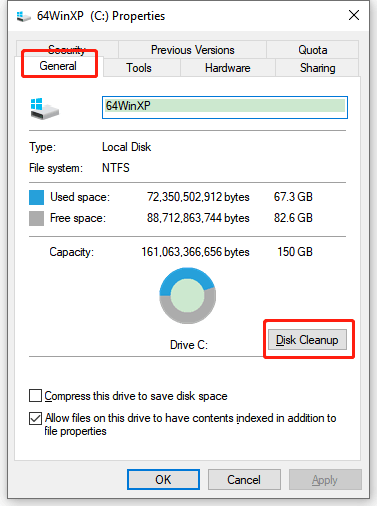The width and height of the screenshot is (377, 506).
Task: Click the 'Used space:' label
Action: pyautogui.click(x=80, y=197)
